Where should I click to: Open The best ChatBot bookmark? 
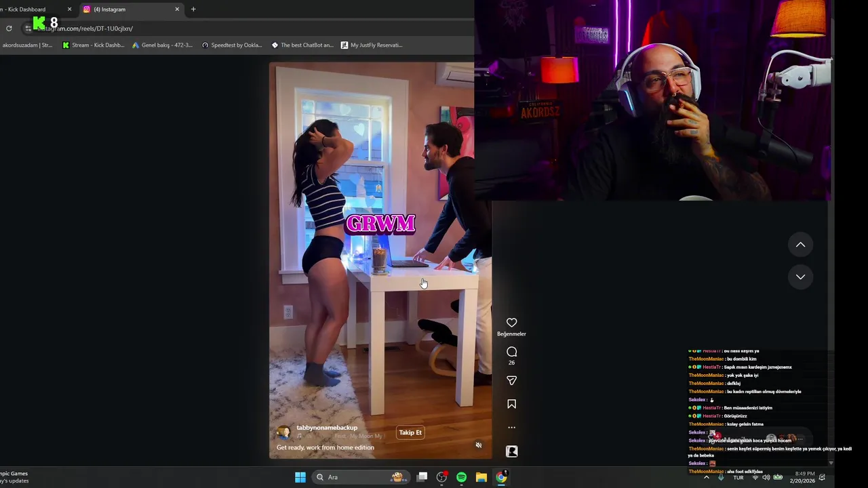(x=302, y=45)
